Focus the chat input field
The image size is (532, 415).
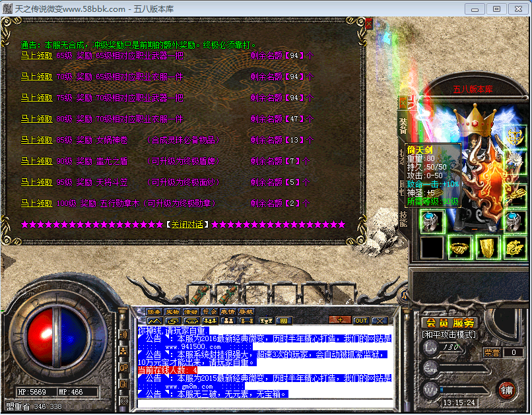(x=265, y=404)
